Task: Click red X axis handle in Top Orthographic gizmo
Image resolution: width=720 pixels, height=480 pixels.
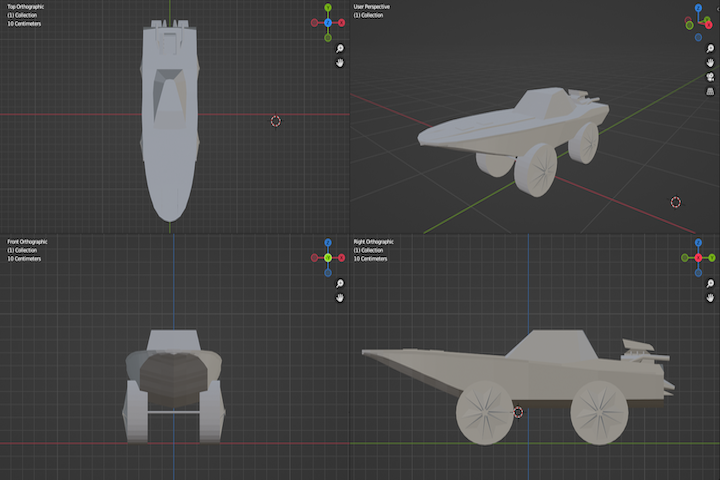Action: [342, 22]
